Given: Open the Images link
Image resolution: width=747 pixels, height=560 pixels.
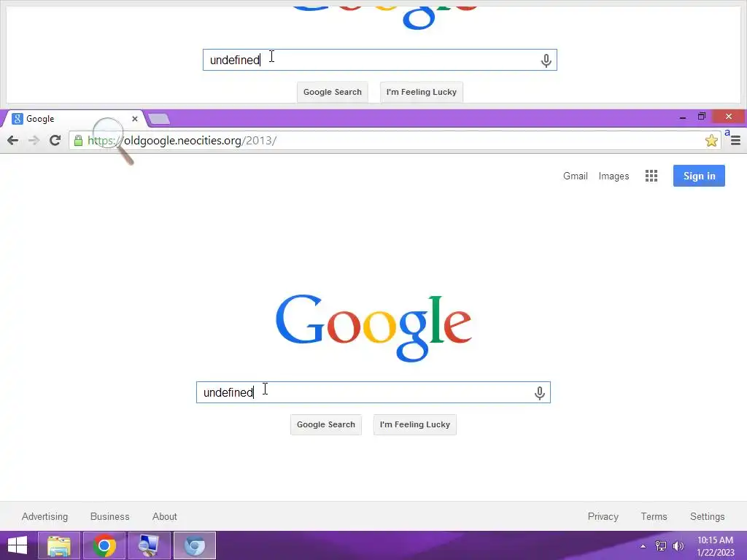Looking at the screenshot, I should 614,176.
